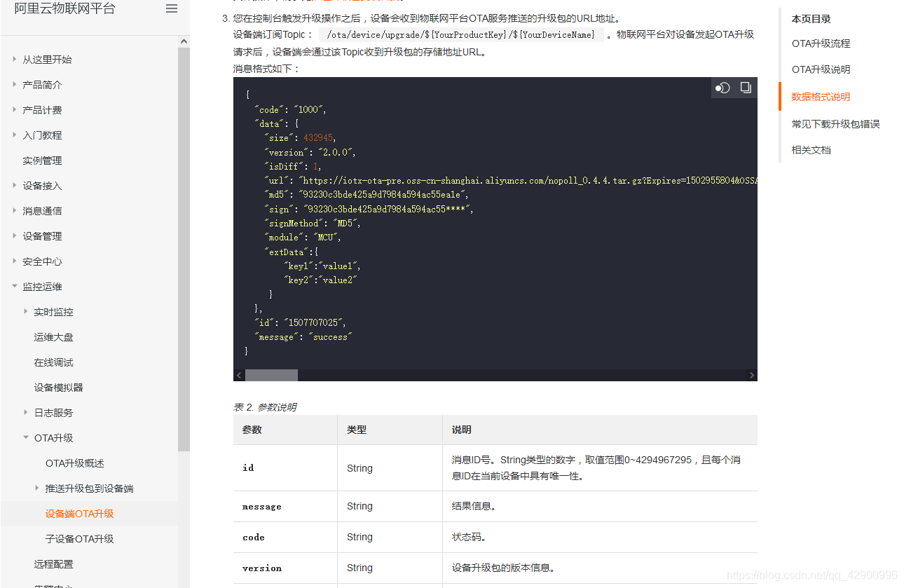Viewport: 904px width, 588px height.
Task: Click the sidebar vertical scrollbar thumb
Action: (184, 249)
